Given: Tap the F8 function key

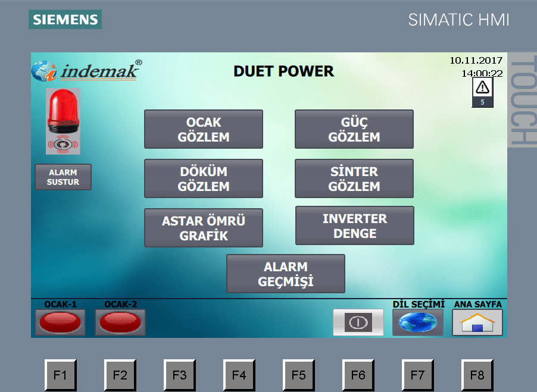Looking at the screenshot, I should (x=477, y=375).
